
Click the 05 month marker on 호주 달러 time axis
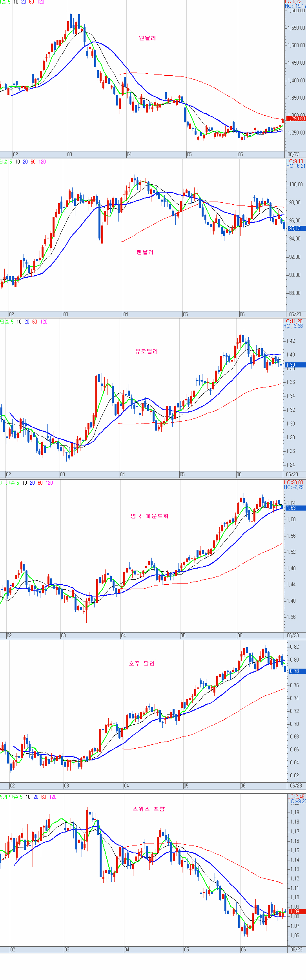[186, 785]
